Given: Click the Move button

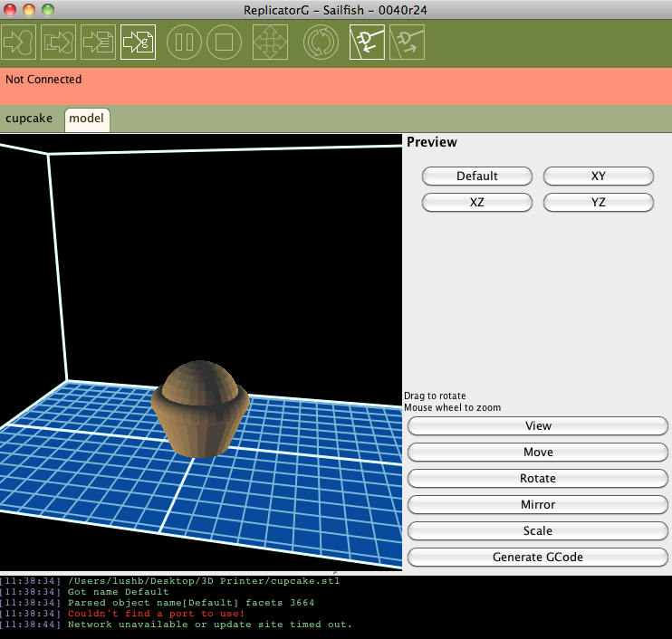Looking at the screenshot, I should click(538, 452).
